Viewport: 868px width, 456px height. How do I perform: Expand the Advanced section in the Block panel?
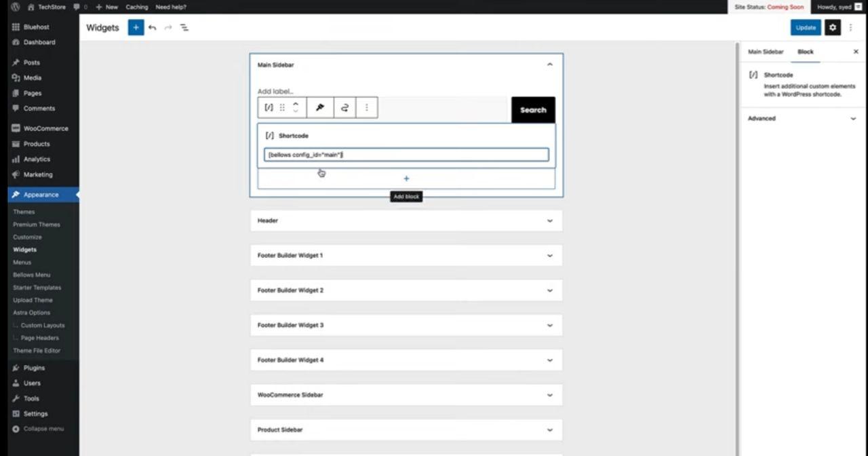point(802,118)
